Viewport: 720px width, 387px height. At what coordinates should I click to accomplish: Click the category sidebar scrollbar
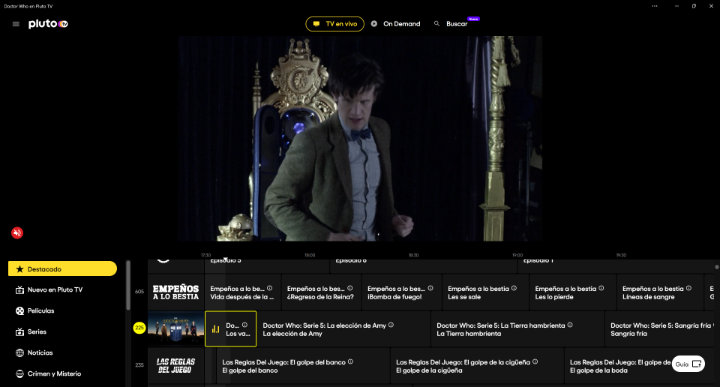[128, 286]
